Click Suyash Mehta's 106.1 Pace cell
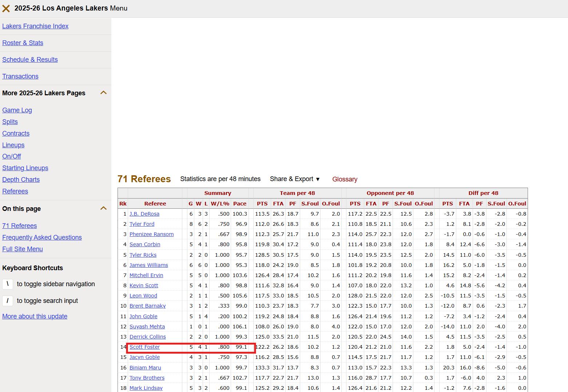Viewport: 568px width, 392px height. pyautogui.click(x=240, y=327)
